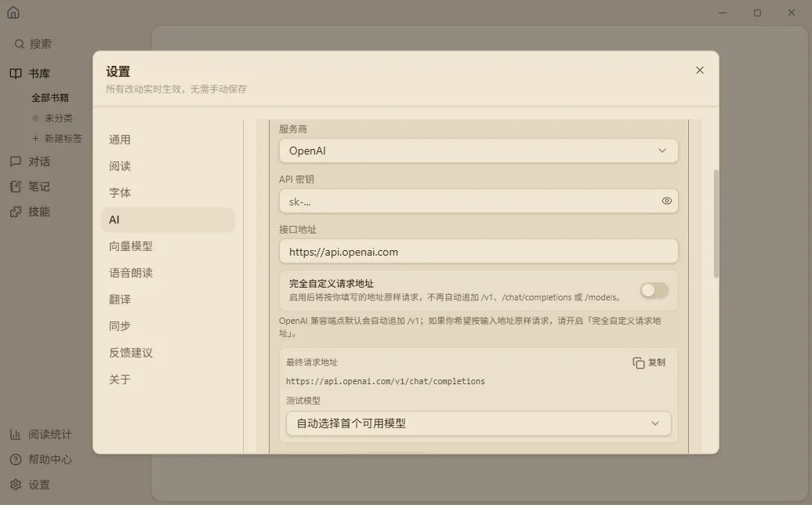812x505 pixels.
Task: Click the 设置 gear icon in sidebar
Action: [16, 485]
